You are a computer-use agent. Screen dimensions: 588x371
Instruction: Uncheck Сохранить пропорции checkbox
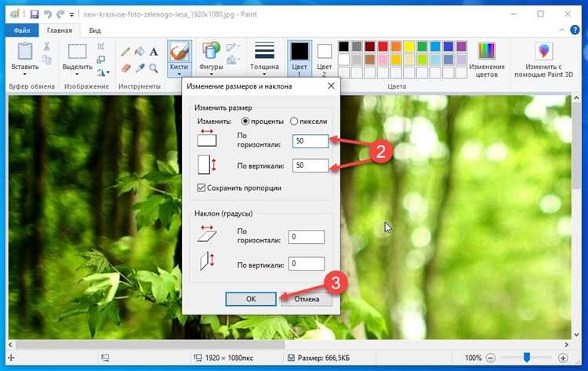[x=201, y=187]
